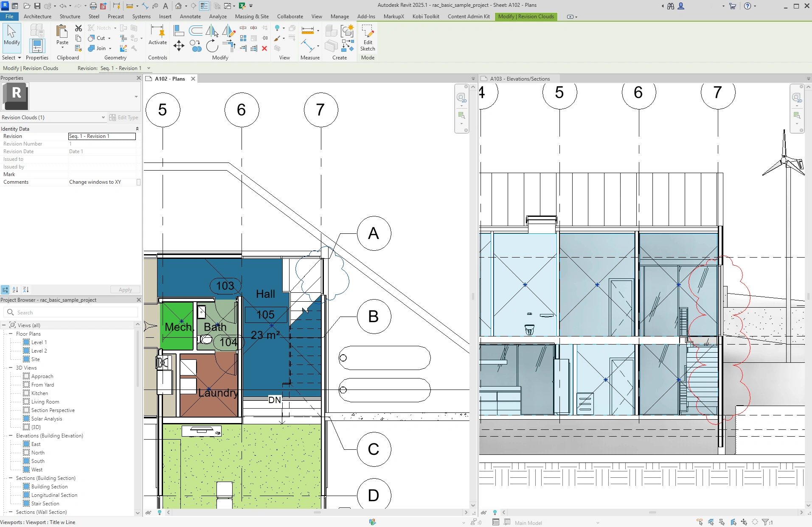Select the Mirror Pick Axis tool
Screen dimensions: 812x527
pyautogui.click(x=211, y=31)
